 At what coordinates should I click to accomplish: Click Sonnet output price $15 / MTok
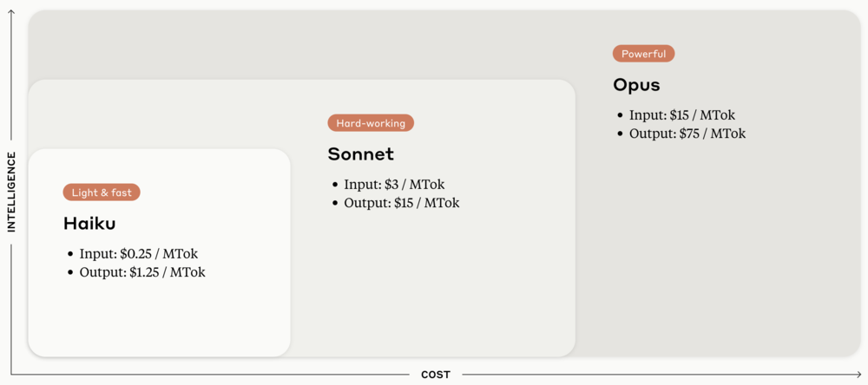click(x=401, y=203)
